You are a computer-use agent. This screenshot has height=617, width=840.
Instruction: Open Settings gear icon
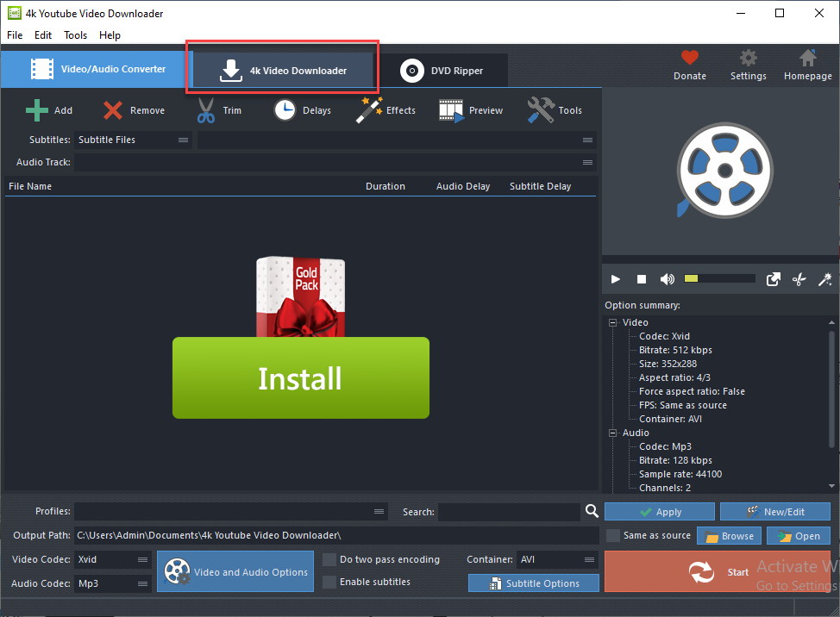click(749, 59)
